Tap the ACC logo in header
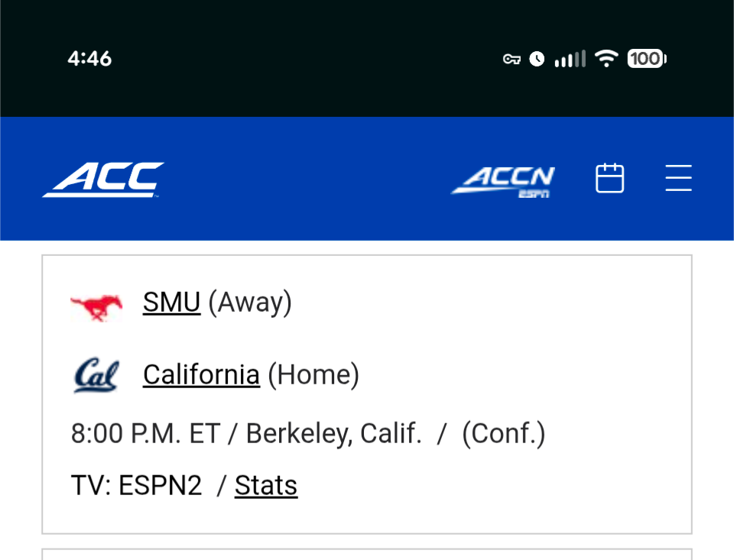Image resolution: width=734 pixels, height=560 pixels. (103, 180)
